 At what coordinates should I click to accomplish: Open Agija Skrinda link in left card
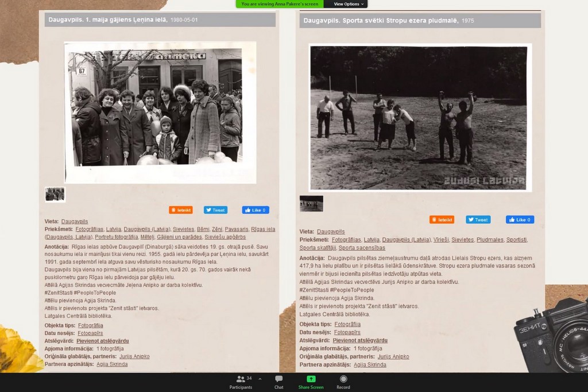(112, 364)
